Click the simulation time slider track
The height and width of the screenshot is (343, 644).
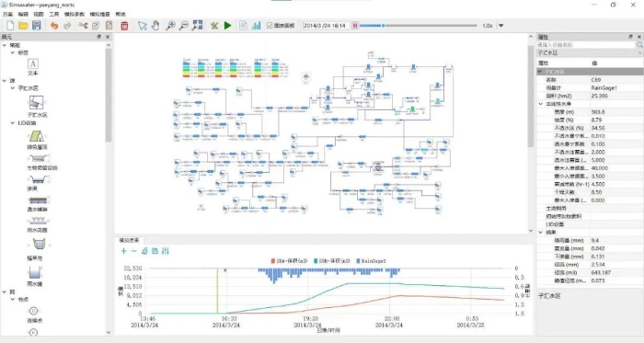[x=418, y=26]
